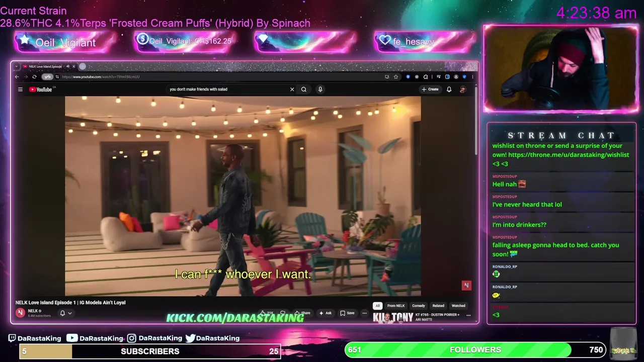Viewport: 644px width, 362px height.
Task: Click chat message 'I'm into drinkers??'
Action: click(x=519, y=225)
